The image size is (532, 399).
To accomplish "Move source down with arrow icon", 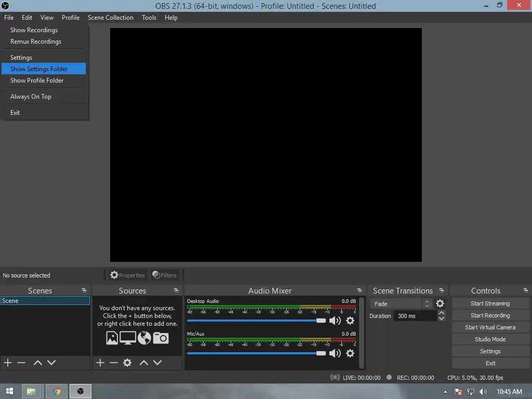I will [157, 363].
